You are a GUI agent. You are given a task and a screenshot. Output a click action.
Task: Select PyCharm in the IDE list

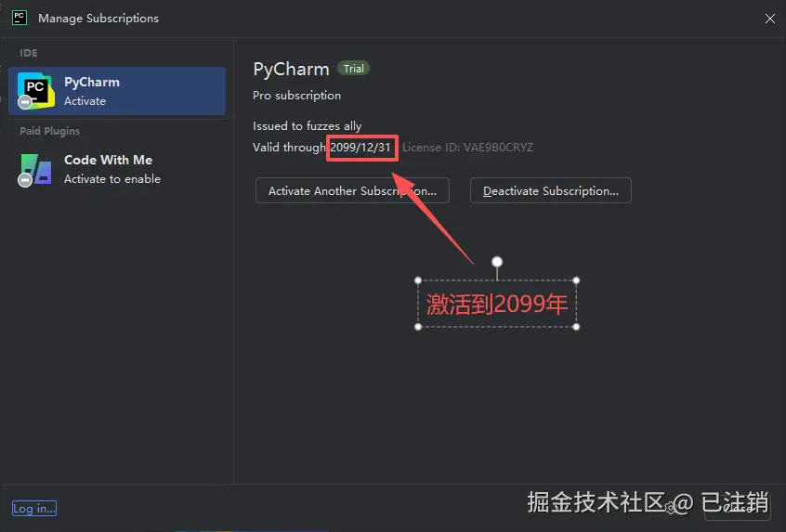pyautogui.click(x=117, y=91)
